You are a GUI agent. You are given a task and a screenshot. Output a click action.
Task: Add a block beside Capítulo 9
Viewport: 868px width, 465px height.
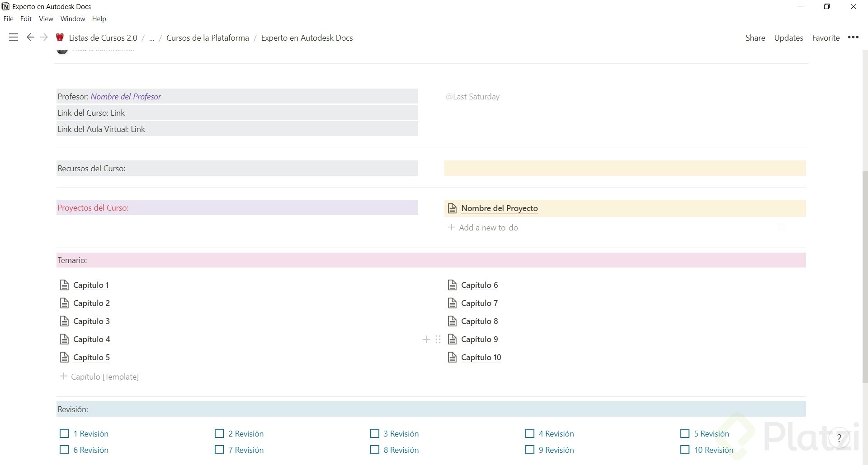[x=426, y=339]
